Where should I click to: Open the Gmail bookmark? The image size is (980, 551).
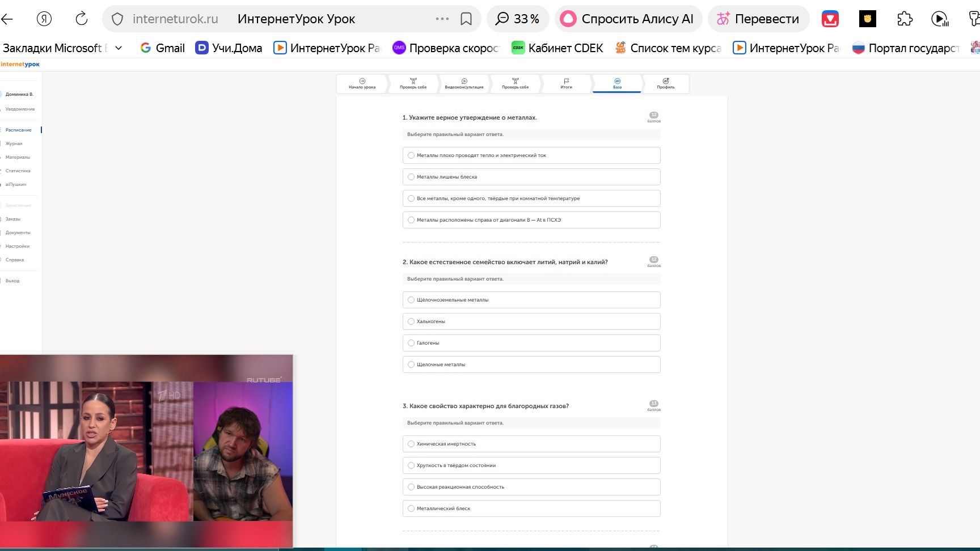point(163,48)
